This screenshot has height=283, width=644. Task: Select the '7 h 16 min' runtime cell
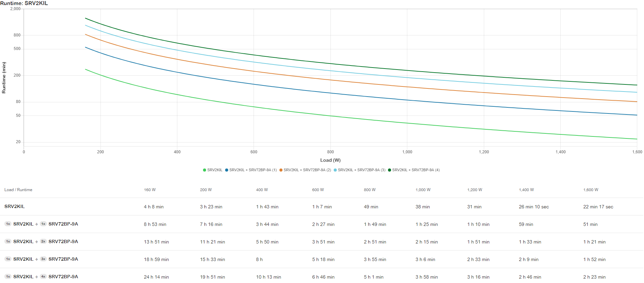pyautogui.click(x=211, y=224)
